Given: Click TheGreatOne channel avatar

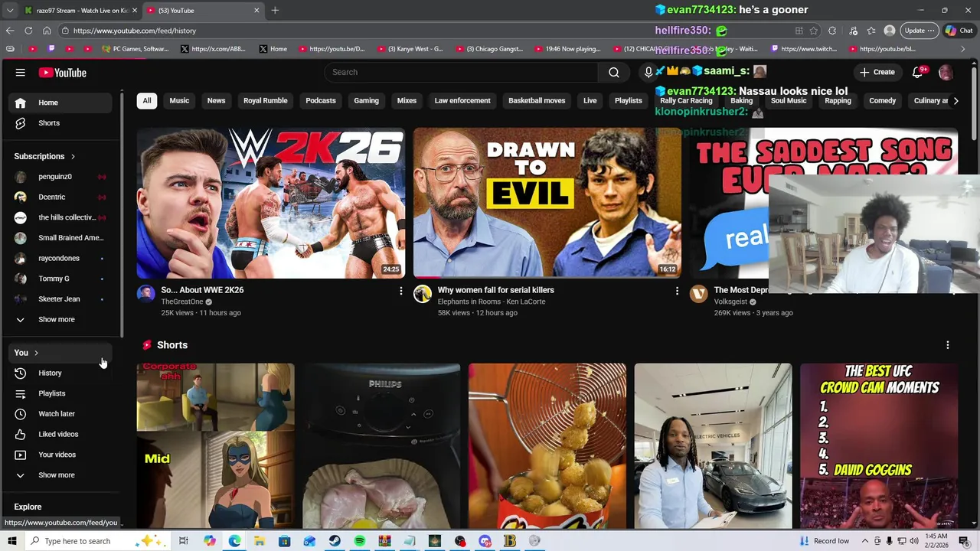Looking at the screenshot, I should (x=145, y=294).
